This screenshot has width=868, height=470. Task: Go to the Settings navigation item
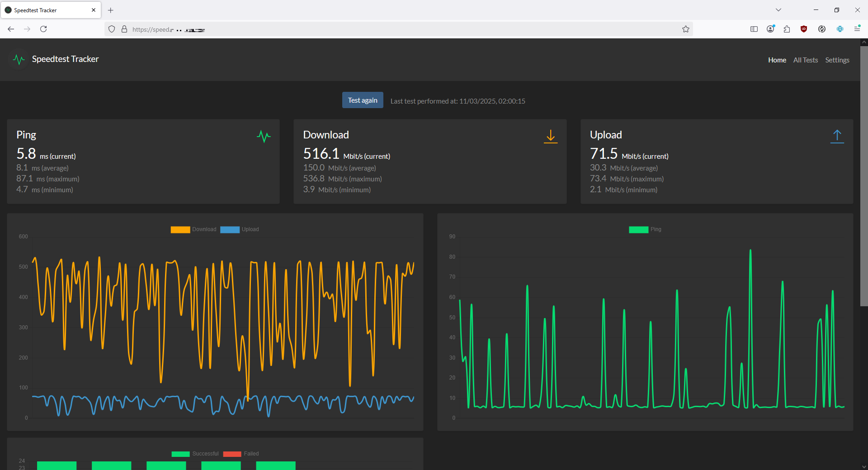pyautogui.click(x=837, y=60)
